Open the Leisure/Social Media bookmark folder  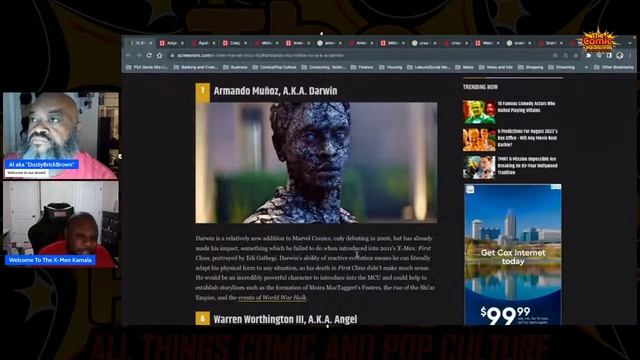pos(429,67)
